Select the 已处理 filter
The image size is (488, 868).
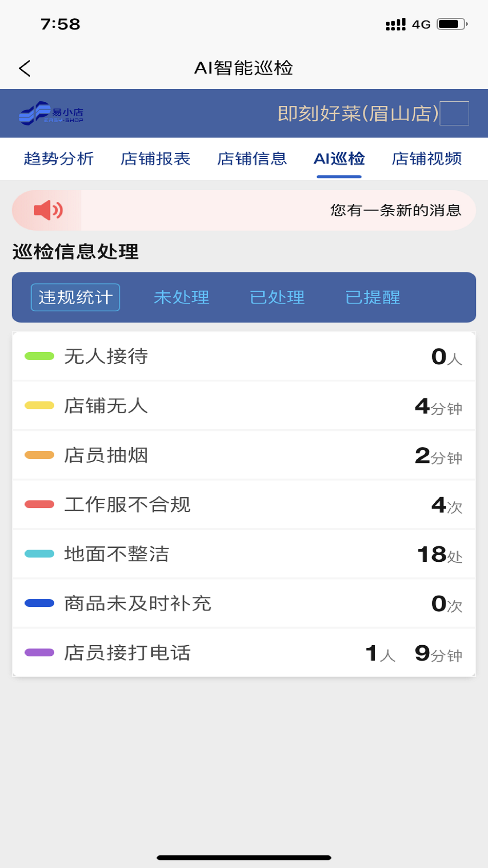click(277, 297)
